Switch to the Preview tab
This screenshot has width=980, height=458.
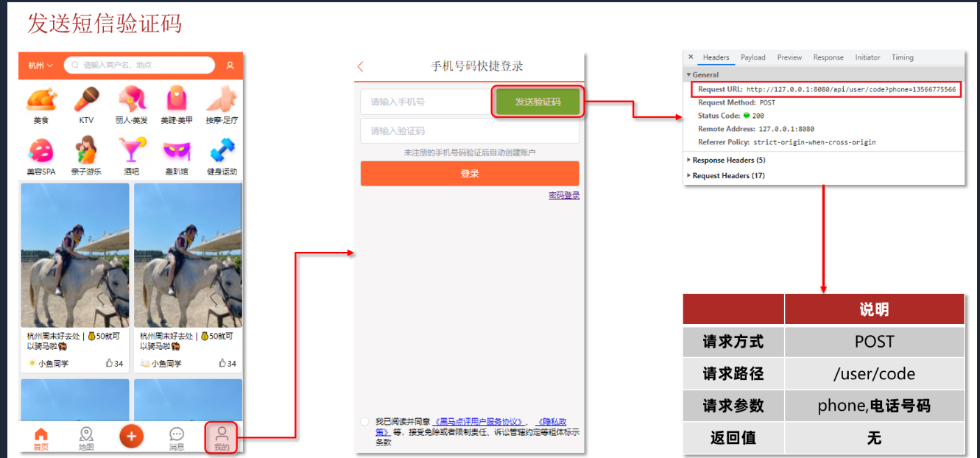[x=789, y=57]
